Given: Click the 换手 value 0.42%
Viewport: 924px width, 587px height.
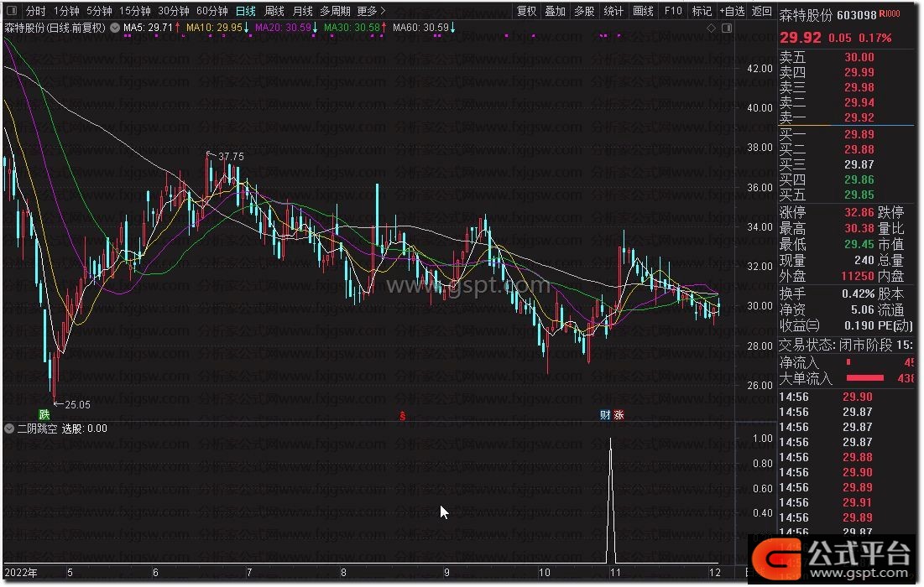Looking at the screenshot, I should (x=858, y=293).
